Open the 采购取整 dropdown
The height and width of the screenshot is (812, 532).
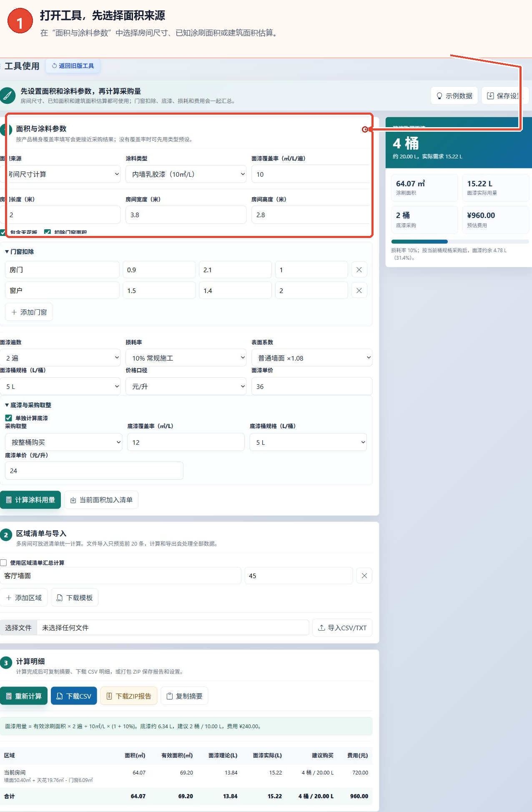63,442
